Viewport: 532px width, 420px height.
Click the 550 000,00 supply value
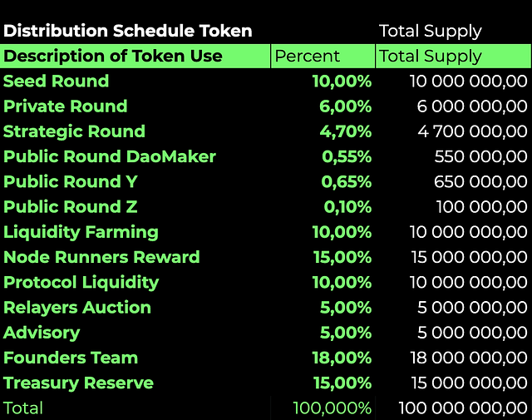click(480, 156)
